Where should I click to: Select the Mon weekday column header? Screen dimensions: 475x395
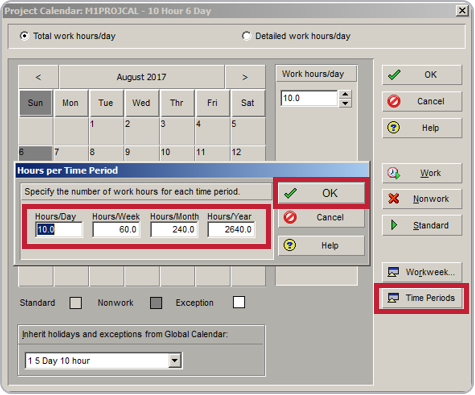pyautogui.click(x=70, y=103)
